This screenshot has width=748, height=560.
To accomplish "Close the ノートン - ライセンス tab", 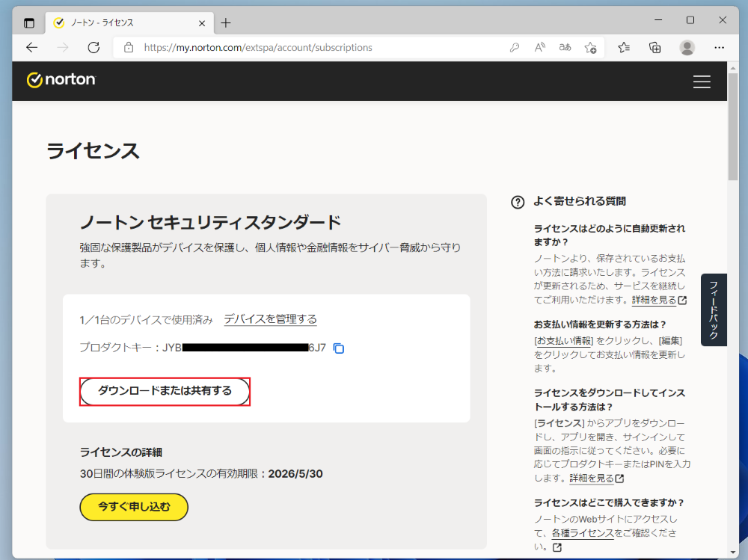I will (x=202, y=23).
